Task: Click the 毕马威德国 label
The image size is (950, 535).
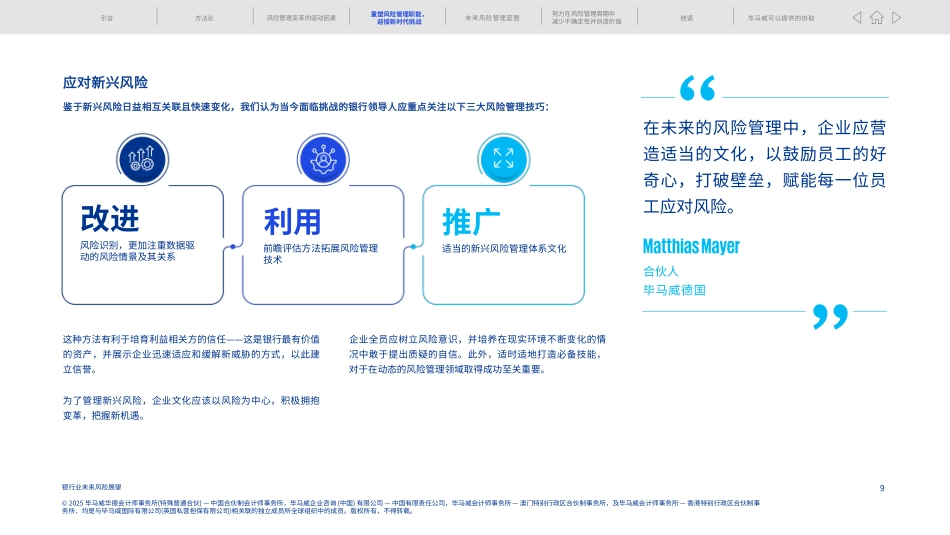Action: (674, 290)
